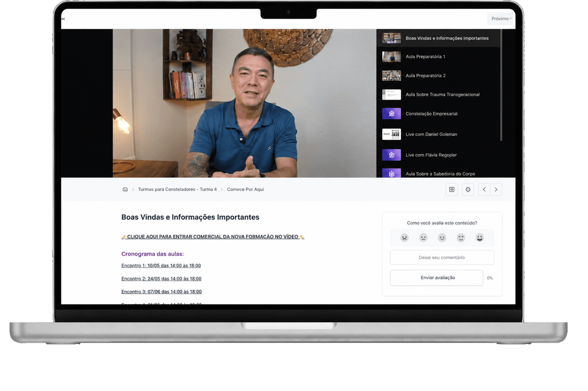Click thumbnail of Aula Preparatória 2
Viewport: 588px width, 391px height.
(x=391, y=75)
